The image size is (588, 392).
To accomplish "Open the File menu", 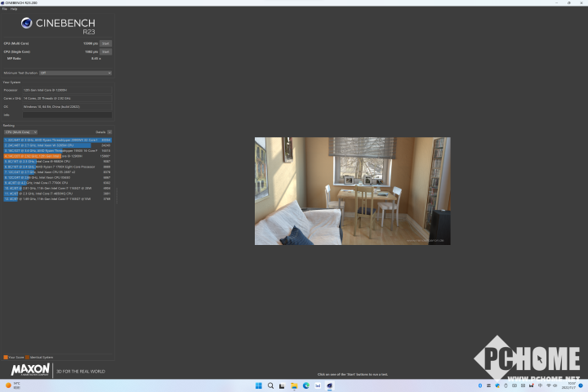I will [5, 9].
